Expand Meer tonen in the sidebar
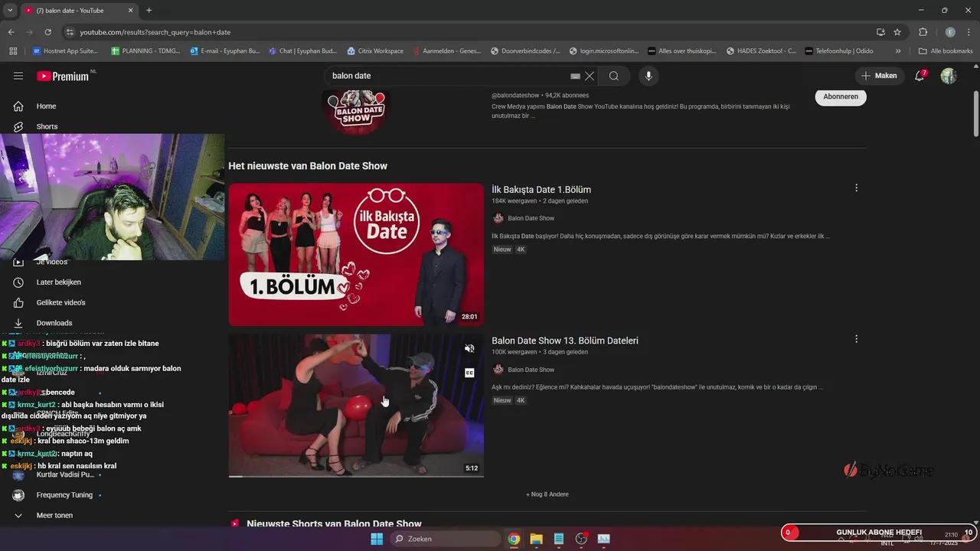 pyautogui.click(x=54, y=516)
